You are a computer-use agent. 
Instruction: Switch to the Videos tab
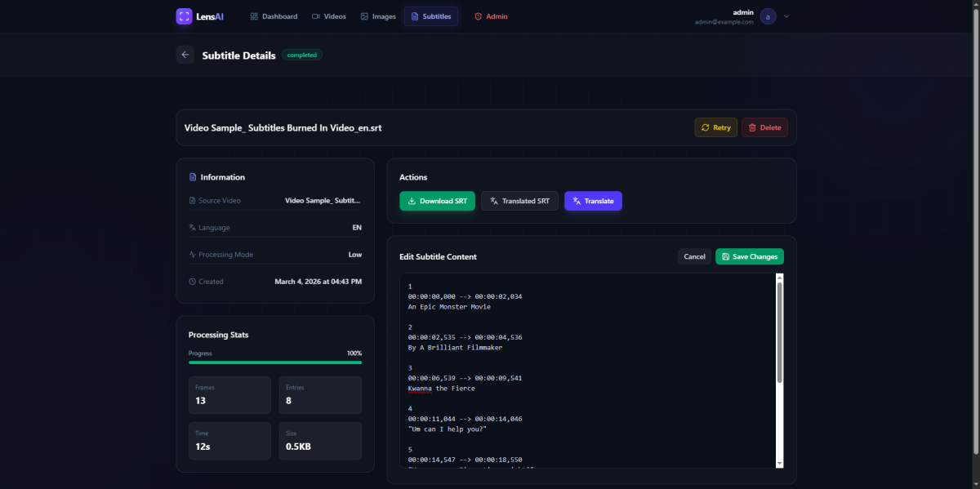pos(329,16)
